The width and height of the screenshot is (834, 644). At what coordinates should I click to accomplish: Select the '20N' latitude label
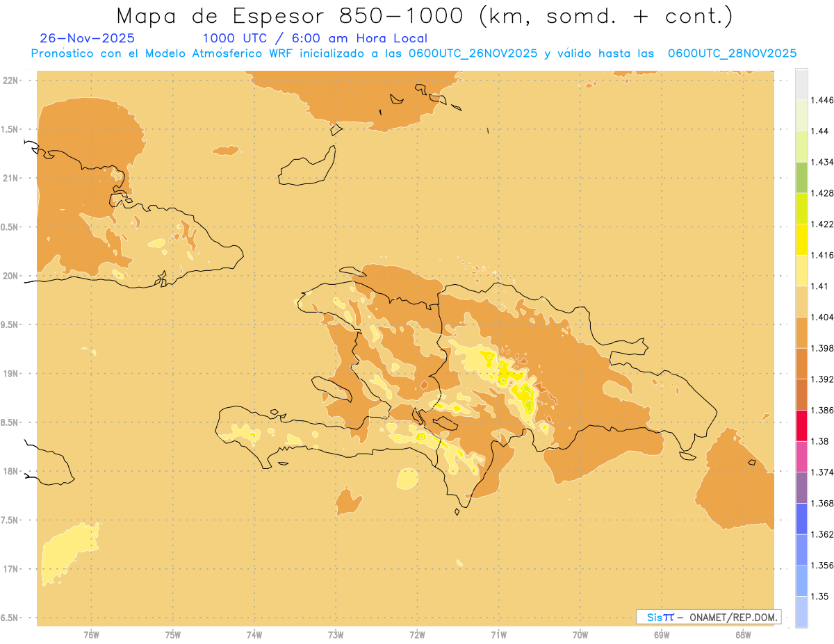(x=10, y=276)
